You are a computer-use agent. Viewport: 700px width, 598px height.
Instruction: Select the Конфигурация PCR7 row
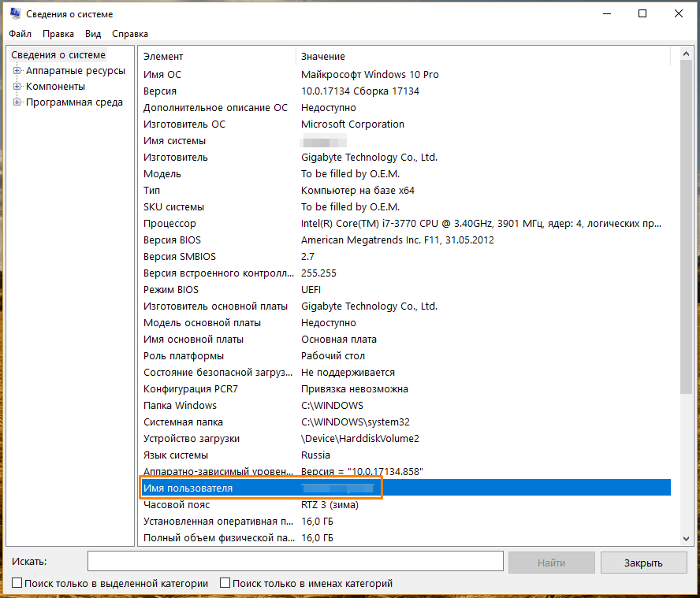coord(405,388)
